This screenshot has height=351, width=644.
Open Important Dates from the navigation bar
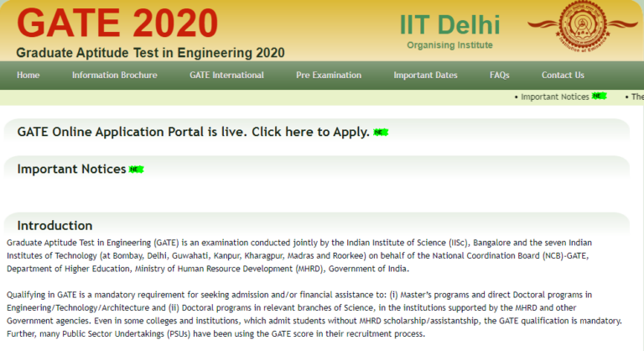425,76
